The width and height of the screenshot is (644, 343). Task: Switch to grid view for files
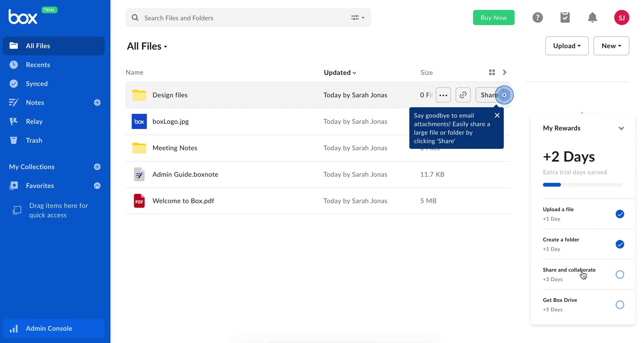(x=492, y=72)
